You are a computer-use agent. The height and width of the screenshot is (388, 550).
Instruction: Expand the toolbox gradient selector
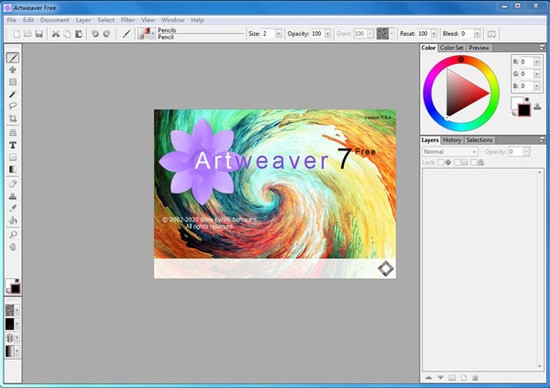click(17, 351)
